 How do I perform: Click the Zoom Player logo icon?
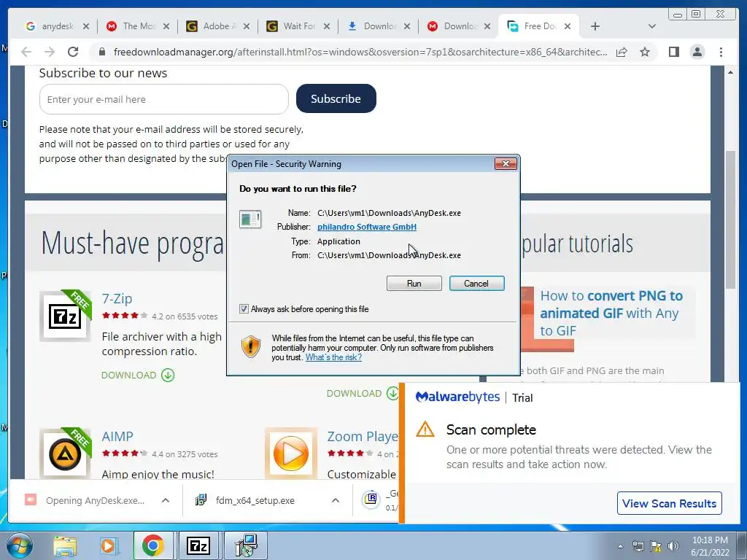pos(290,454)
